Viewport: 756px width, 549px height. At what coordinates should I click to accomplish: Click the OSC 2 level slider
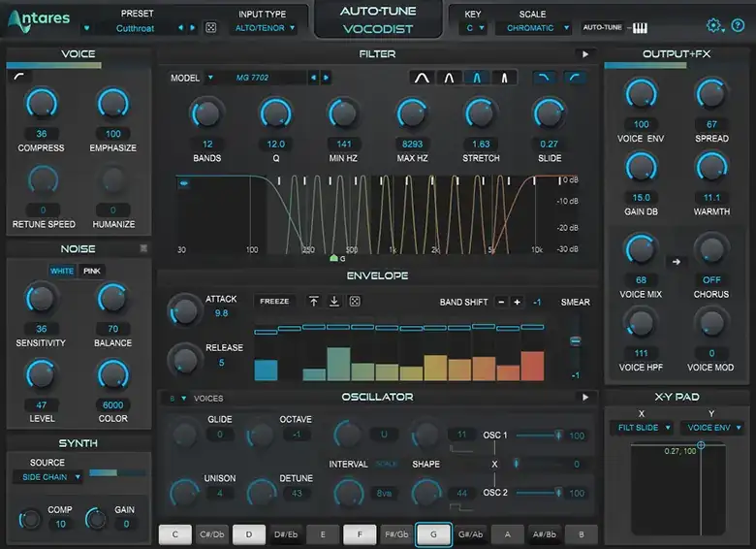(538, 493)
